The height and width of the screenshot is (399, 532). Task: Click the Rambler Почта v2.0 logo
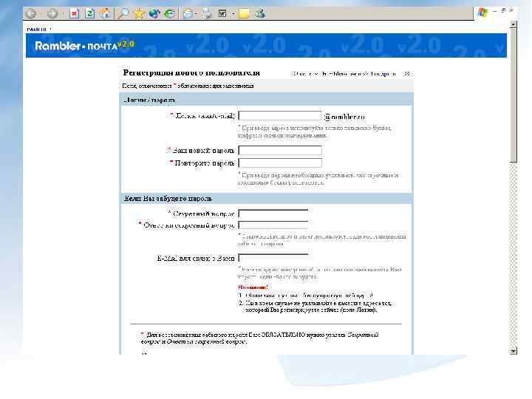[x=84, y=45]
